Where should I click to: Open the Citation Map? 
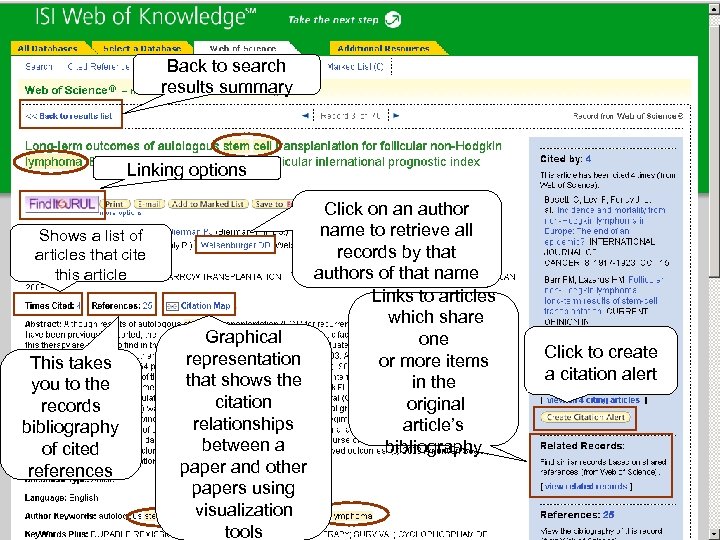tap(198, 306)
